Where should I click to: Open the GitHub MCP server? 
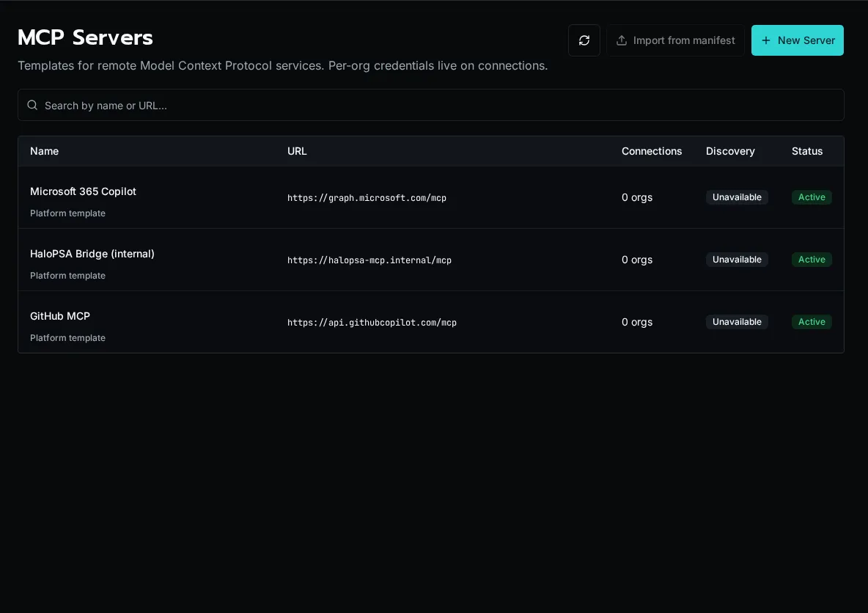[60, 316]
